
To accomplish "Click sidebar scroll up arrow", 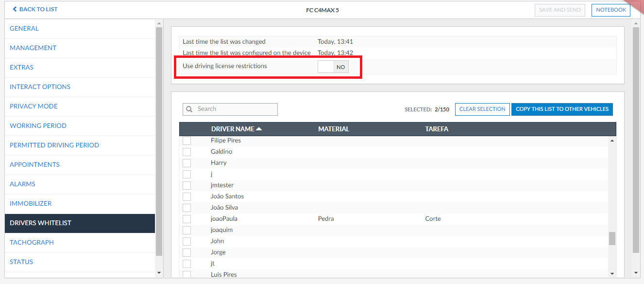I will click(159, 23).
